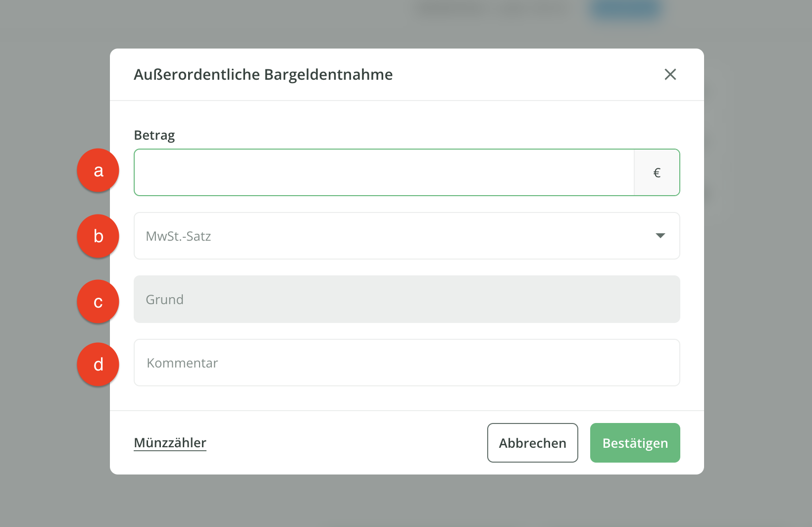The width and height of the screenshot is (812, 527).
Task: Click the greyed-out Grund field
Action: (406, 299)
